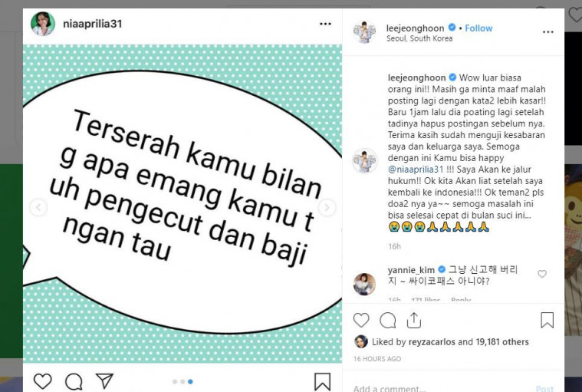The width and height of the screenshot is (582, 392).
Task: Follow leejeonghoon
Action: (478, 28)
